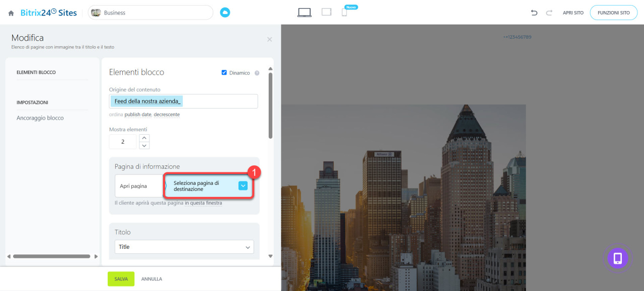This screenshot has width=644, height=291.
Task: Open the Seleziona pagina di destinazione dropdown
Action: [208, 186]
